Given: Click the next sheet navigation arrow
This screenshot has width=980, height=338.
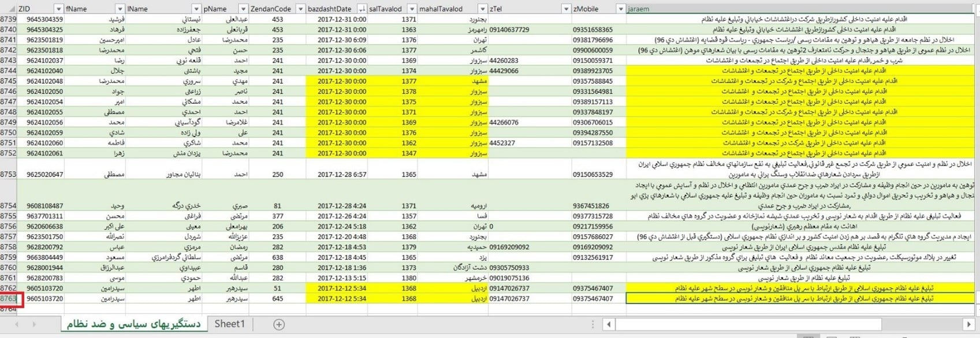Looking at the screenshot, I should [33, 324].
